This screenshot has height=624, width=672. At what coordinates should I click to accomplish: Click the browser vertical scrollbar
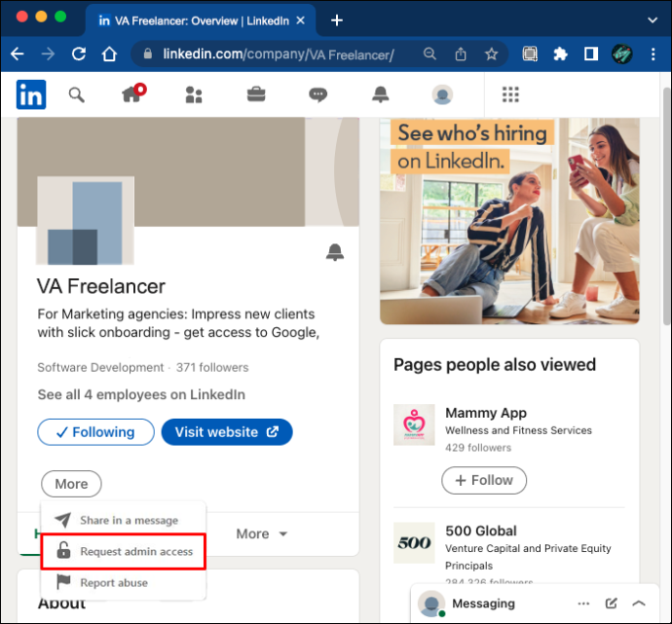(x=666, y=206)
